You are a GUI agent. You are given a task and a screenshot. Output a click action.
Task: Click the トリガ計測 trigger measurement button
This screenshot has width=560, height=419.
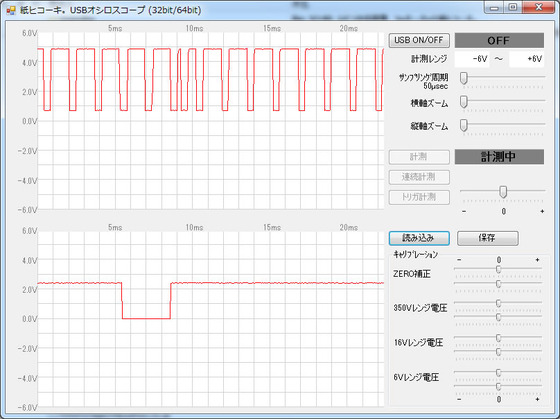click(x=419, y=197)
